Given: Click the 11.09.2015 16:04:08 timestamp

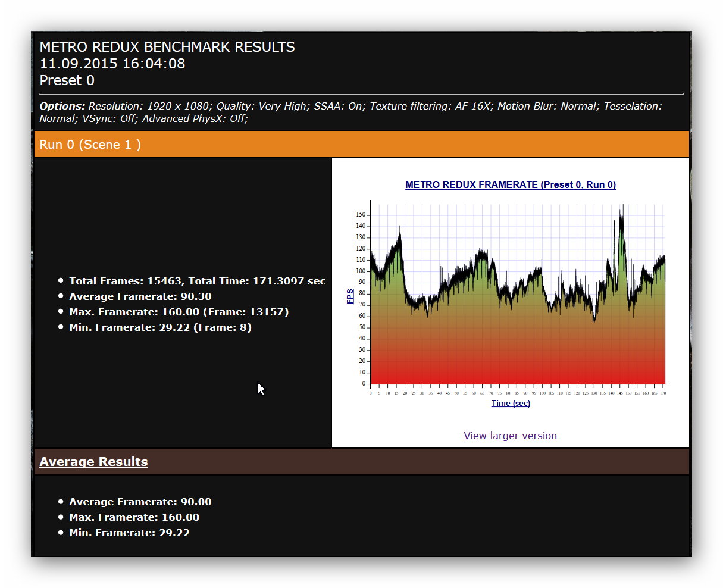Looking at the screenshot, I should (x=112, y=64).
